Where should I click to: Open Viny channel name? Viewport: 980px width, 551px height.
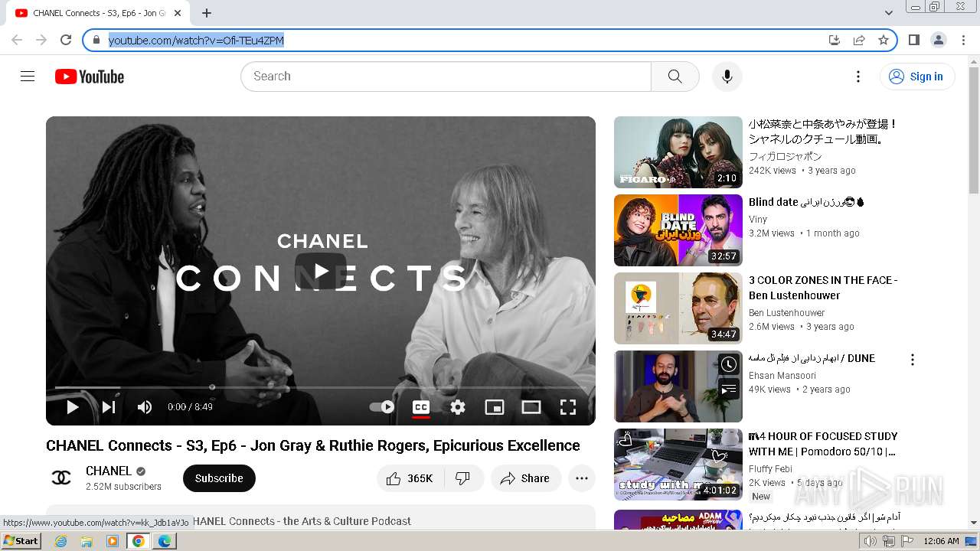[758, 220]
